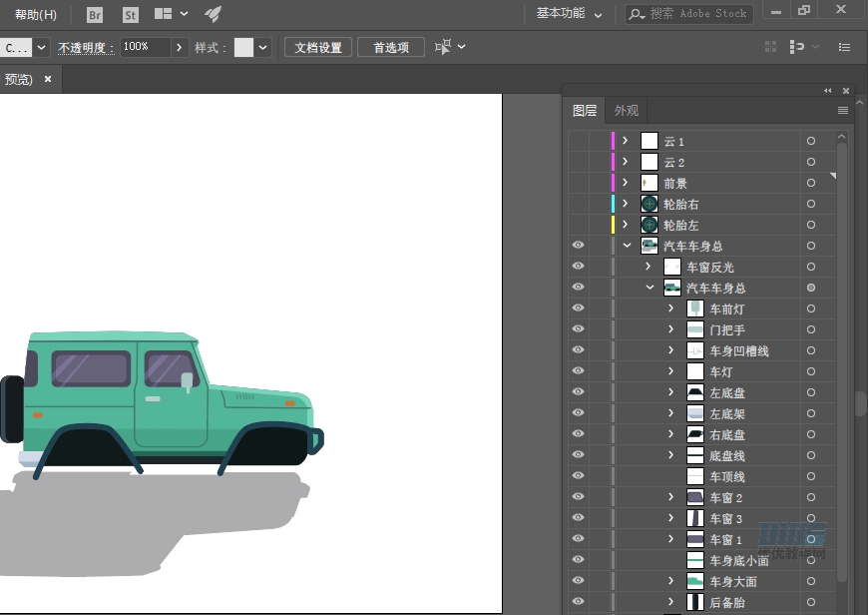The width and height of the screenshot is (868, 615).
Task: Open the control bar list menu icon
Action: (844, 47)
